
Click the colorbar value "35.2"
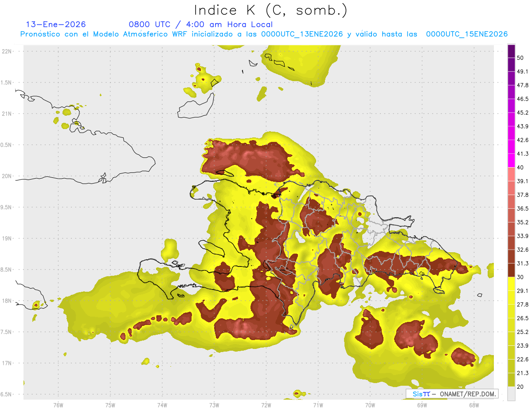click(523, 222)
